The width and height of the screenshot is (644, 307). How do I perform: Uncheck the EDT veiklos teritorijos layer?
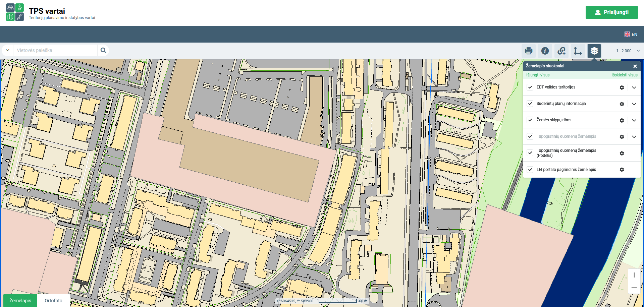[x=530, y=87]
